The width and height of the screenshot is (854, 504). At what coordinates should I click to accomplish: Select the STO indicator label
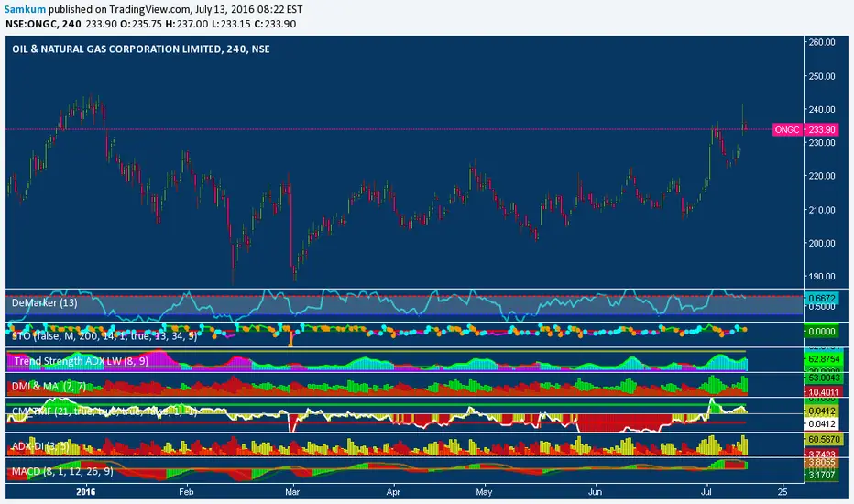coord(104,336)
